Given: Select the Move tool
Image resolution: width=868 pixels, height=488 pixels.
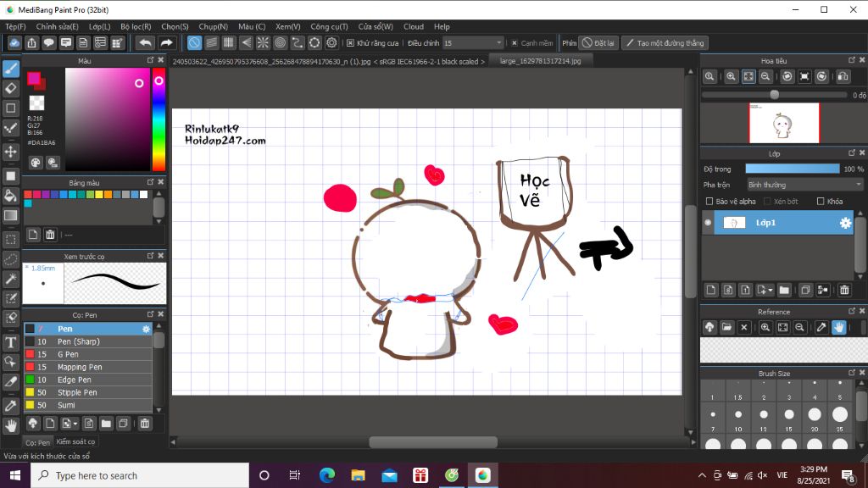Looking at the screenshot, I should [10, 151].
